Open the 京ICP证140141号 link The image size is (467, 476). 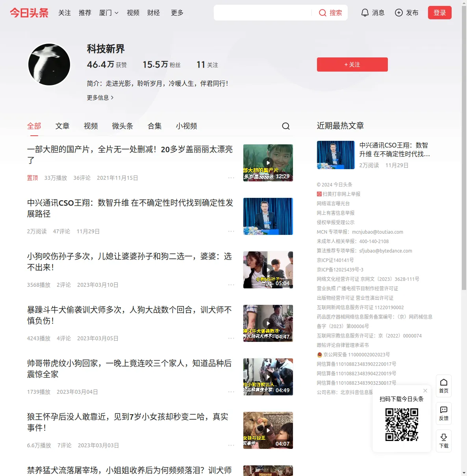[x=335, y=260]
